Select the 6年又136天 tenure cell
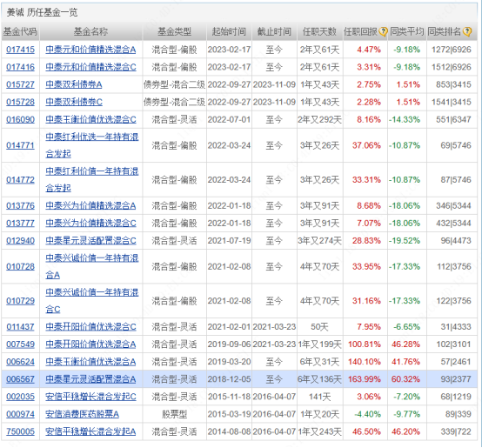This screenshot has width=482, height=448. click(x=319, y=379)
